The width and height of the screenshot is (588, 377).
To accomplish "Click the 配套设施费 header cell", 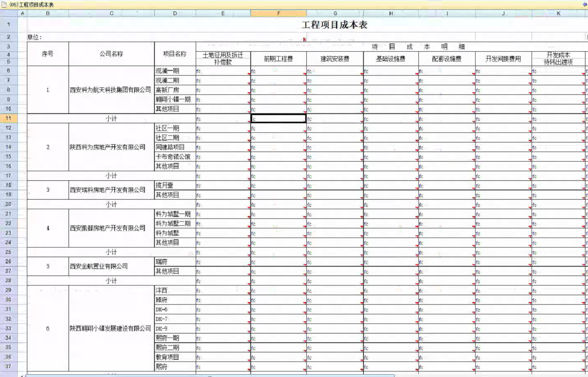I will pos(447,59).
